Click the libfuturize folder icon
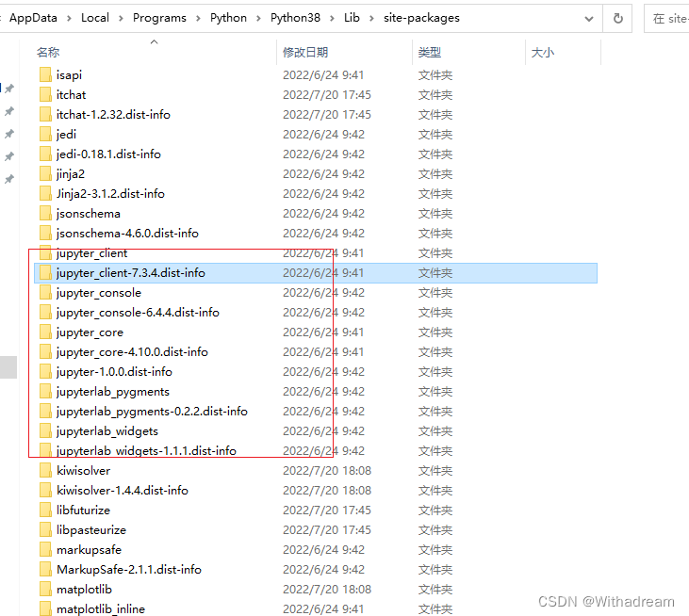 (45, 510)
